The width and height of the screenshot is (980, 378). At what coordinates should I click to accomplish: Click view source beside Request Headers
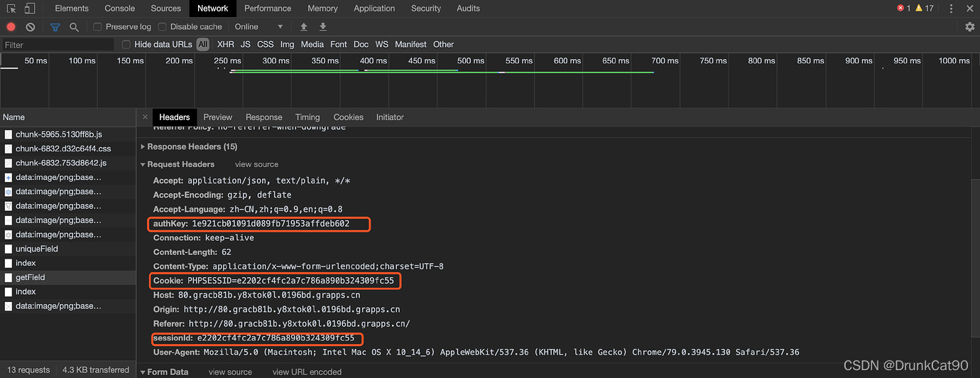coord(256,164)
